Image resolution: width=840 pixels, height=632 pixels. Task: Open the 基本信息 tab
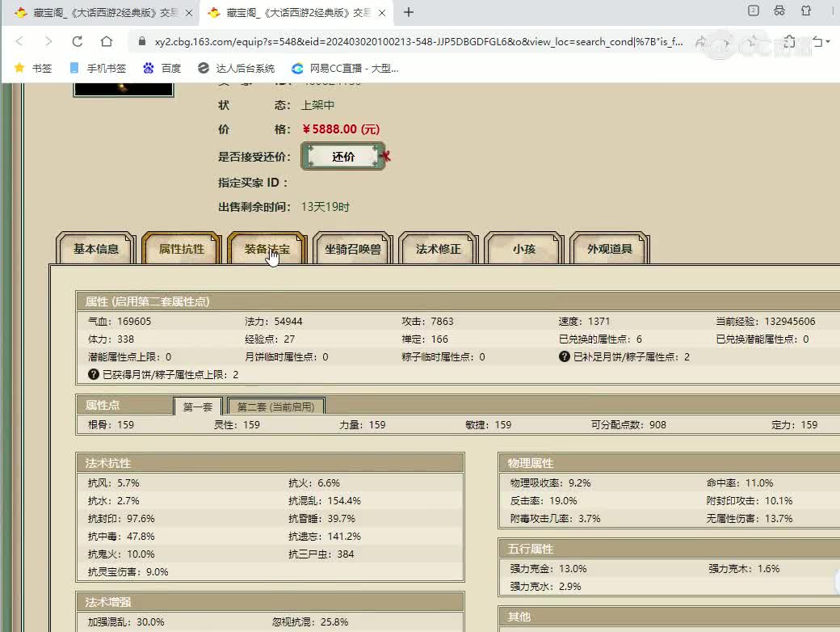[96, 249]
